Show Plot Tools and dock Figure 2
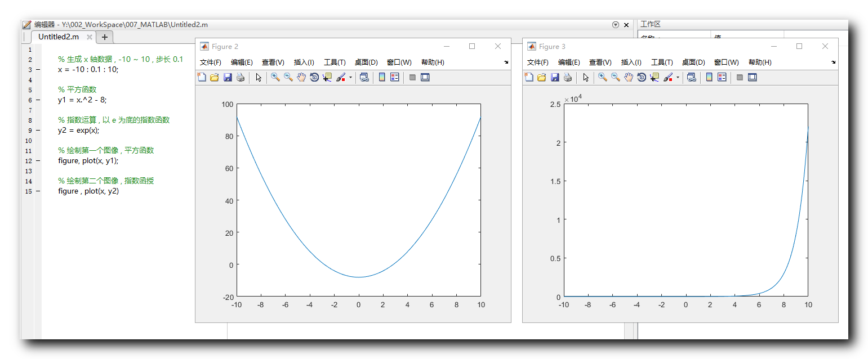The height and width of the screenshot is (359, 868). coord(425,77)
